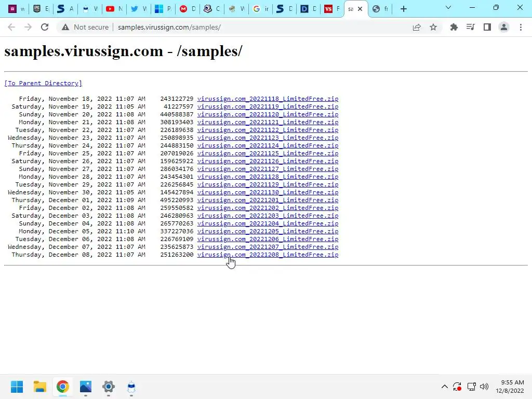
Task: Open a new browser tab
Action: point(403,9)
